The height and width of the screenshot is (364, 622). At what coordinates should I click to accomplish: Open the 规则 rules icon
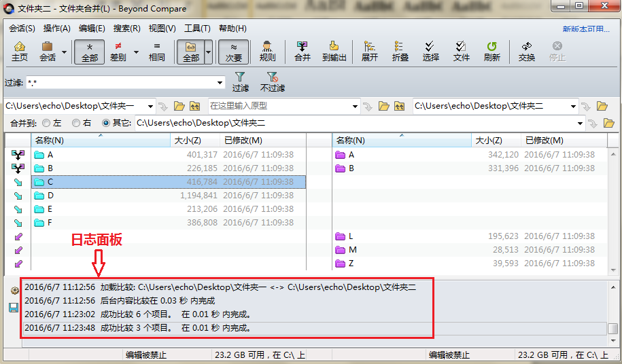[267, 52]
